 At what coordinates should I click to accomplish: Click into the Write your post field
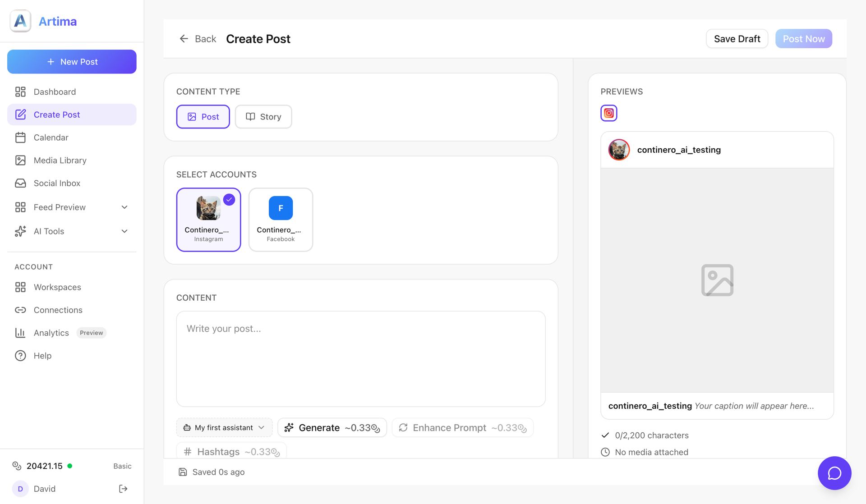tap(360, 359)
